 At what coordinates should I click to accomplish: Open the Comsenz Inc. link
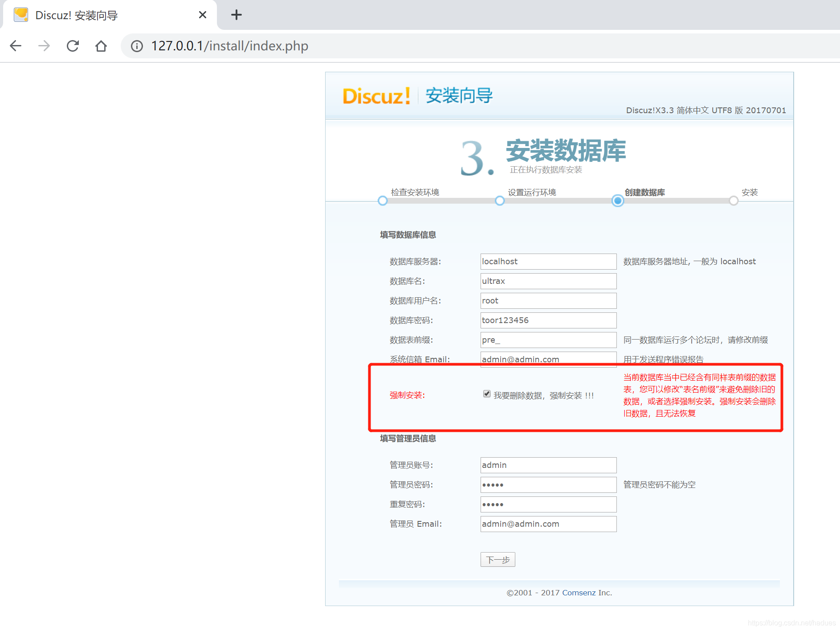(x=587, y=593)
